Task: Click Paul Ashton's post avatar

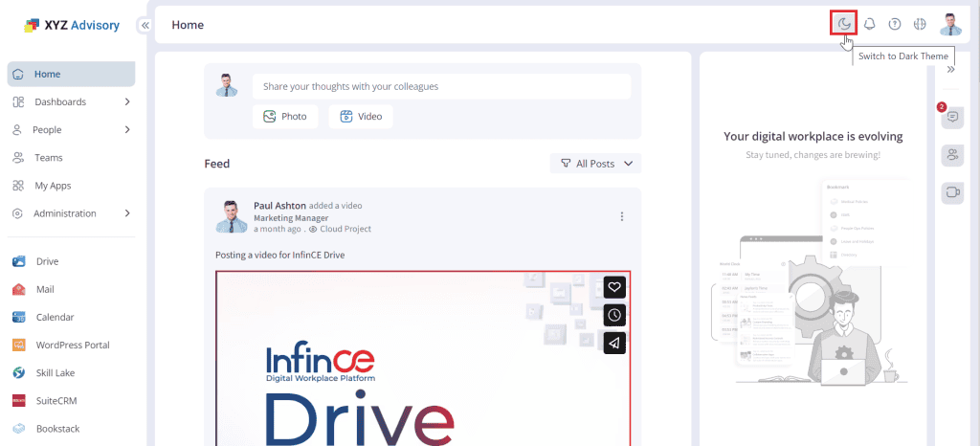Action: [x=232, y=216]
